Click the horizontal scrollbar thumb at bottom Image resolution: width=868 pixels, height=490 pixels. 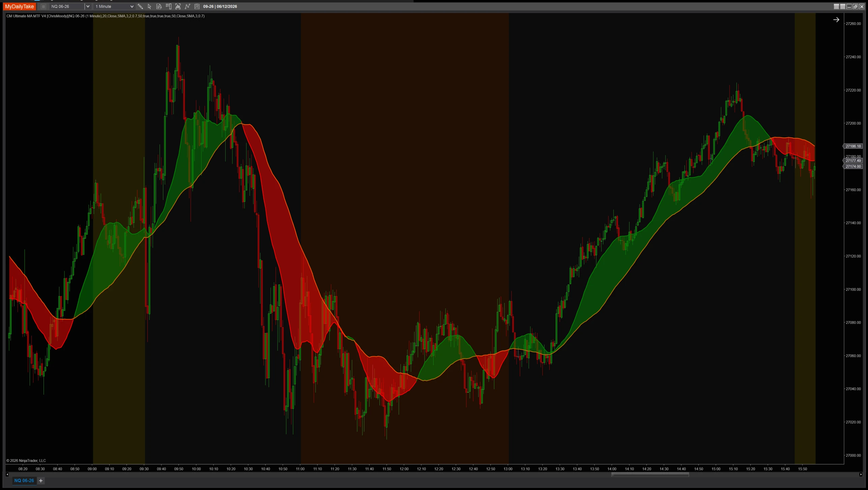pos(650,474)
